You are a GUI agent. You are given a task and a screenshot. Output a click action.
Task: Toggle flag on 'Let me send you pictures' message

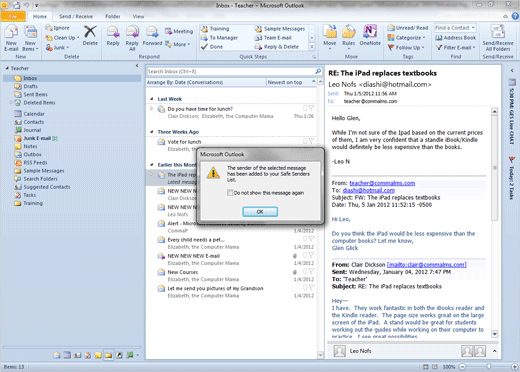(312, 288)
